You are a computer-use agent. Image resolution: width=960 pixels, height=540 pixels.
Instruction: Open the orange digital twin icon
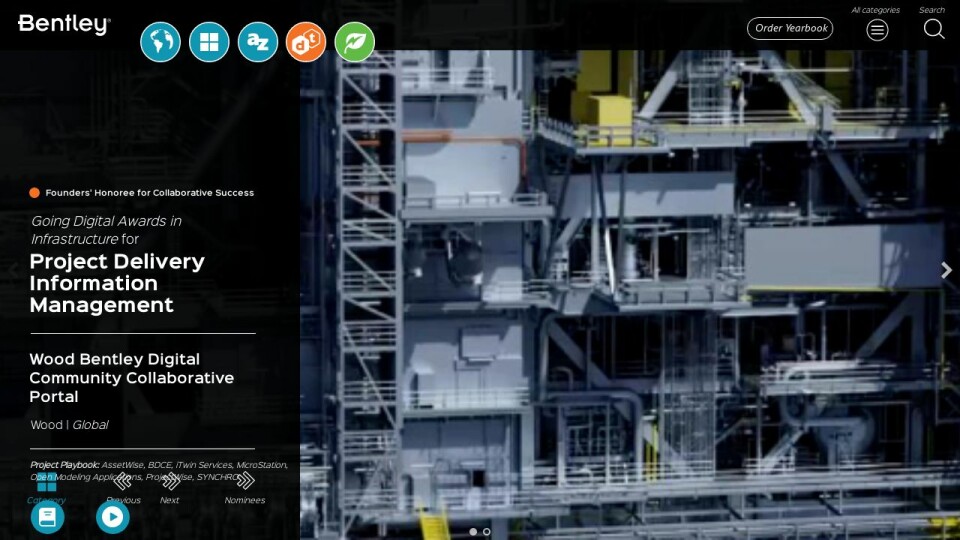(306, 42)
